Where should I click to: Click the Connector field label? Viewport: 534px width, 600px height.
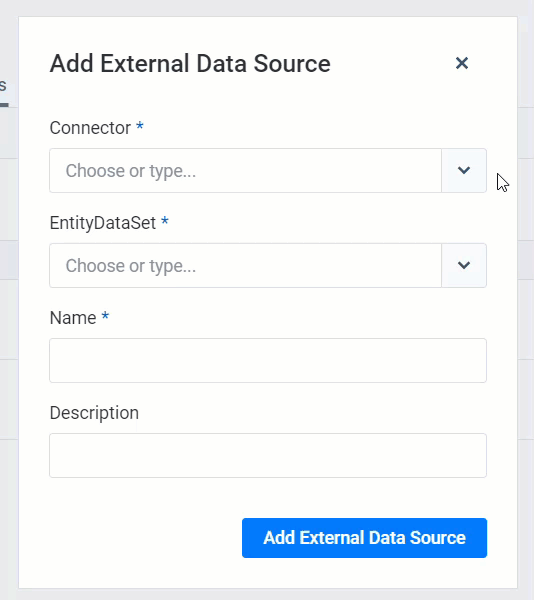[x=90, y=128]
